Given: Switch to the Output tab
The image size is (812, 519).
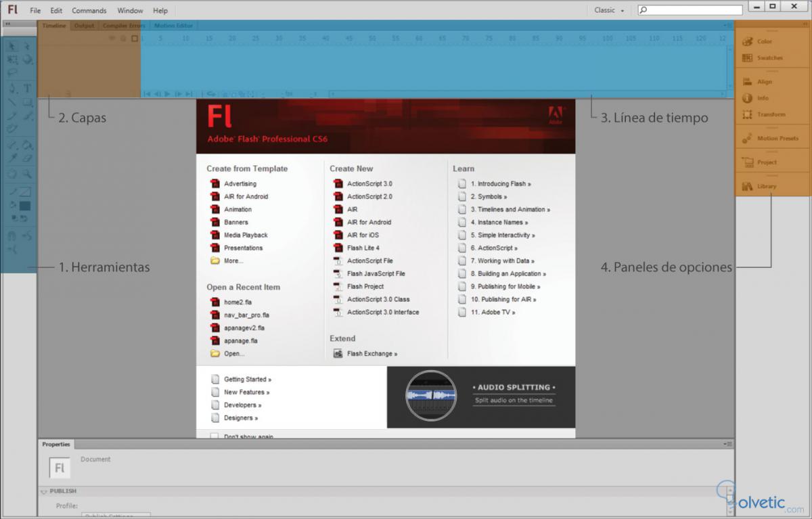Looking at the screenshot, I should tap(85, 26).
